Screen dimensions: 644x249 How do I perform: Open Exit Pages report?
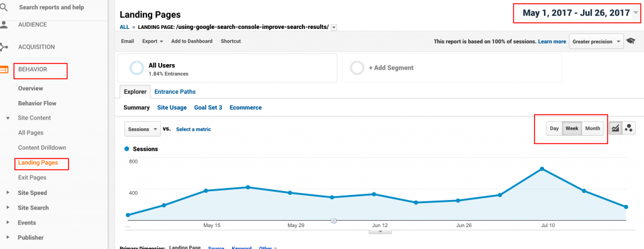point(32,177)
